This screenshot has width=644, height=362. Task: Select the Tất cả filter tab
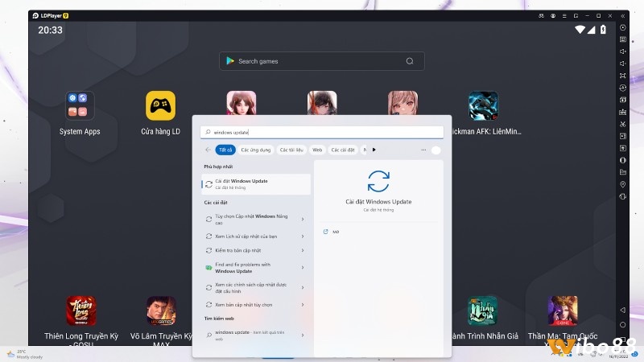[225, 150]
